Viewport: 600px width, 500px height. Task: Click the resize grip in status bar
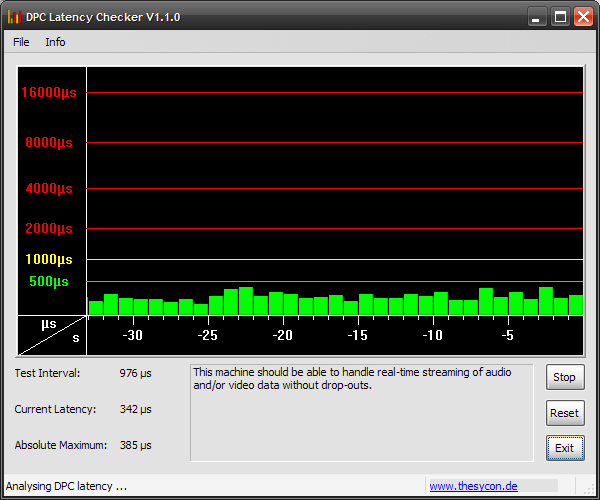click(589, 489)
